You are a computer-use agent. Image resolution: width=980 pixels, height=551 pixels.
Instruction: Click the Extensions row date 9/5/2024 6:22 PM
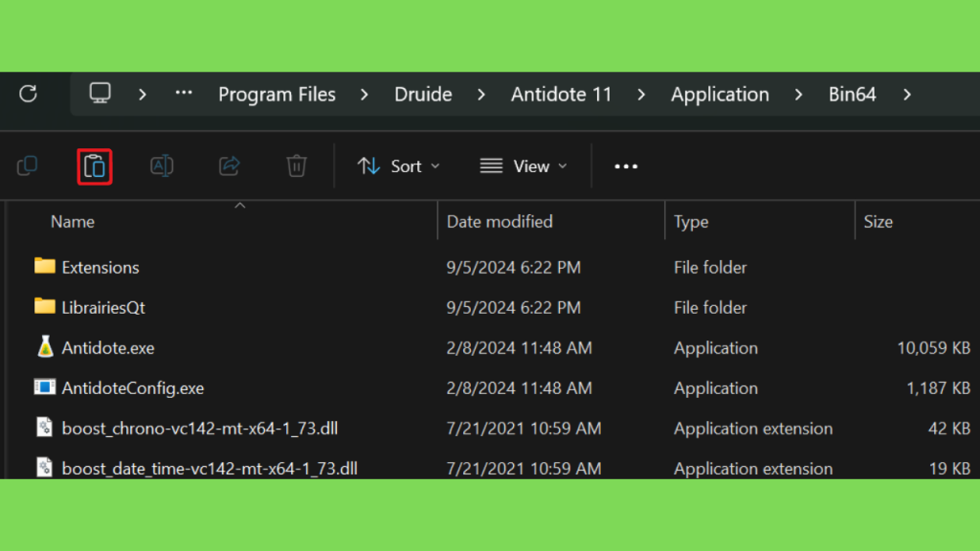coord(514,268)
